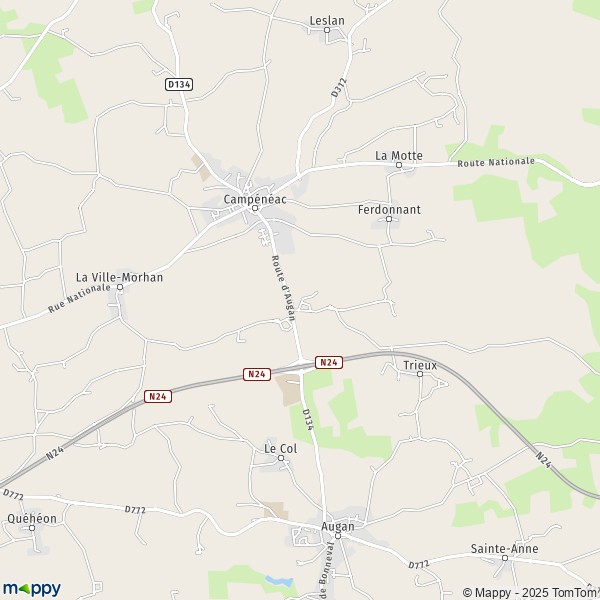600x600 pixels.
Task: Click the La Ville-Morhan marker
Action: coord(120,287)
